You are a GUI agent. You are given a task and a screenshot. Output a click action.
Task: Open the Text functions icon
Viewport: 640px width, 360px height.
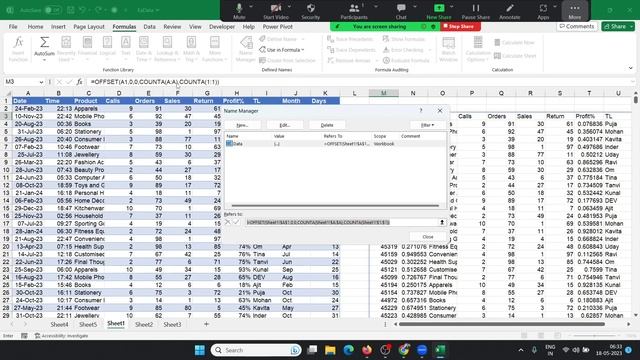coord(126,42)
